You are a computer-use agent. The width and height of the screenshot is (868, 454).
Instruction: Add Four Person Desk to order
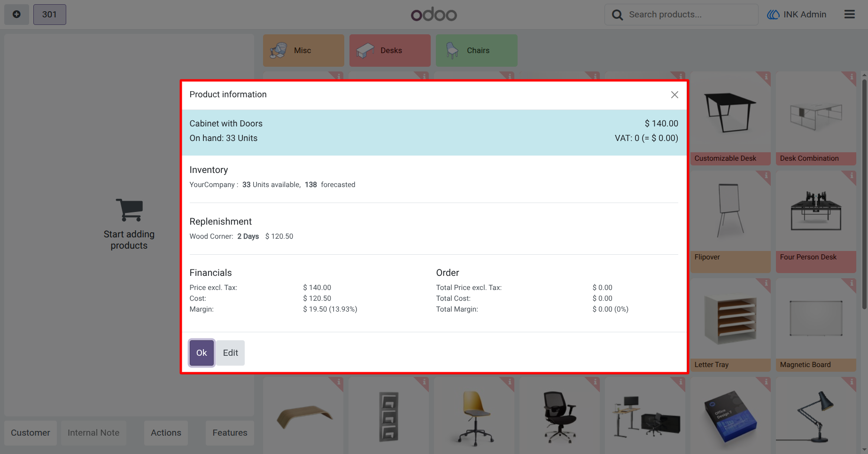(816, 221)
